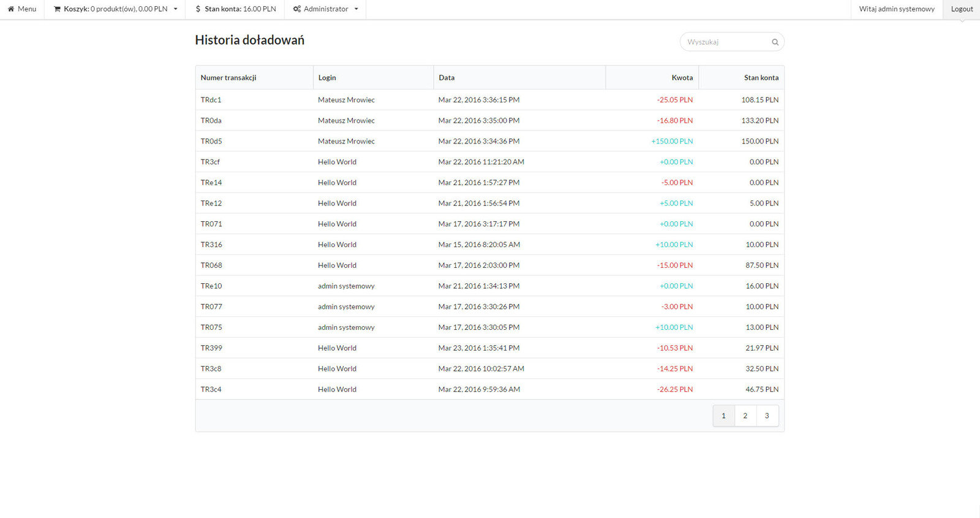Open the Menu home item

point(22,9)
